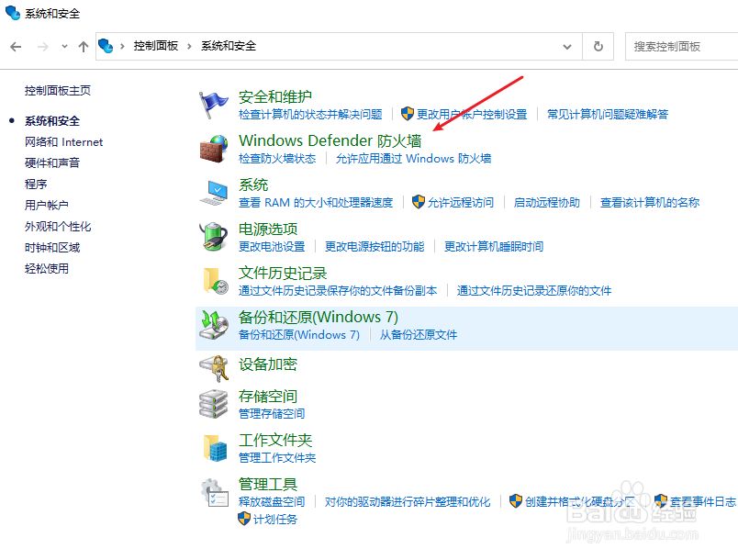738x560 pixels.
Task: Expand chevron after control panel icon in breadcrumb
Action: [122, 46]
